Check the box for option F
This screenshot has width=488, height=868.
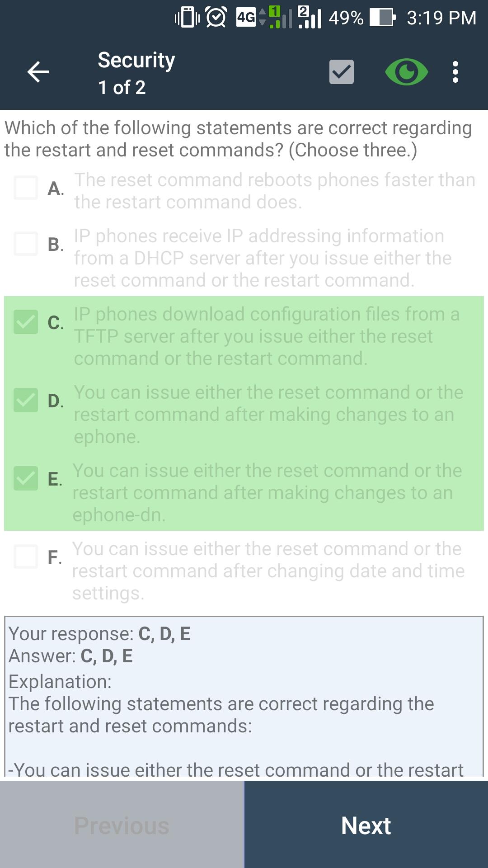pos(26,557)
